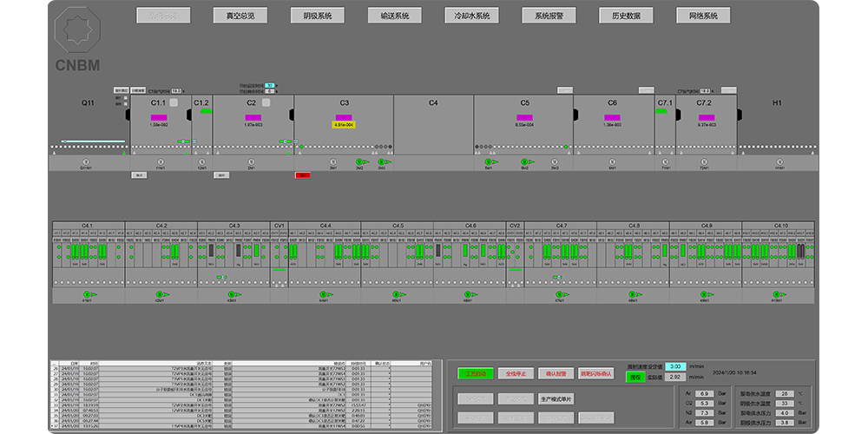Click the green 43M1 motor icon

pyautogui.click(x=233, y=294)
